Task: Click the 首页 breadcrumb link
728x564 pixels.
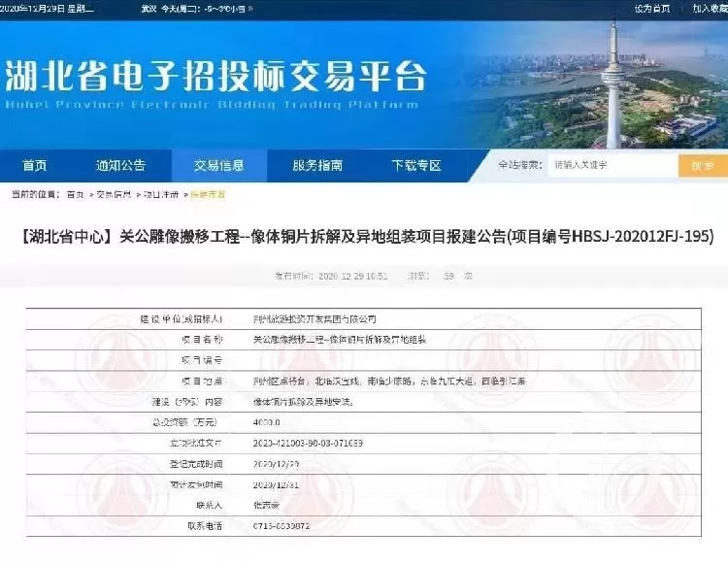Action: (x=75, y=194)
